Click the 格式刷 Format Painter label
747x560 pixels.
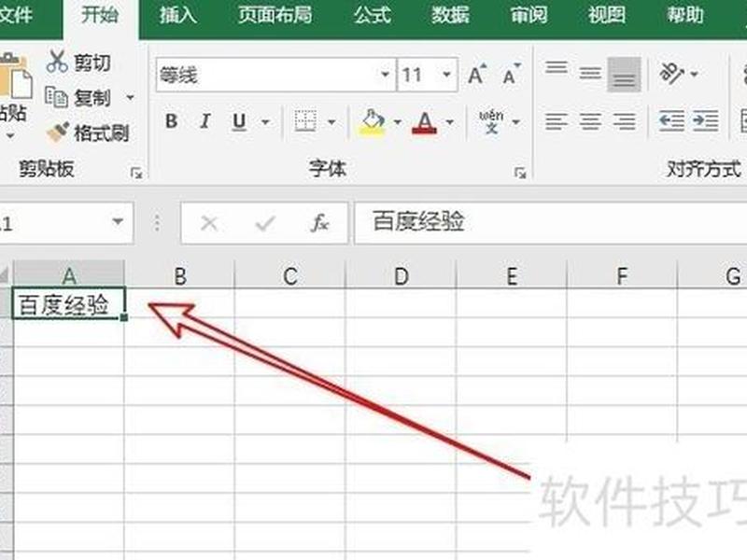(x=102, y=133)
